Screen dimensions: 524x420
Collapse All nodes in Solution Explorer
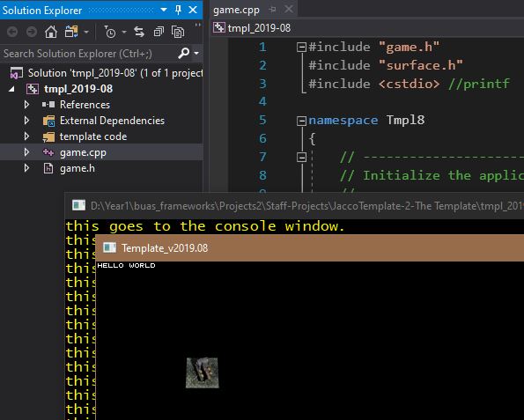click(x=159, y=32)
